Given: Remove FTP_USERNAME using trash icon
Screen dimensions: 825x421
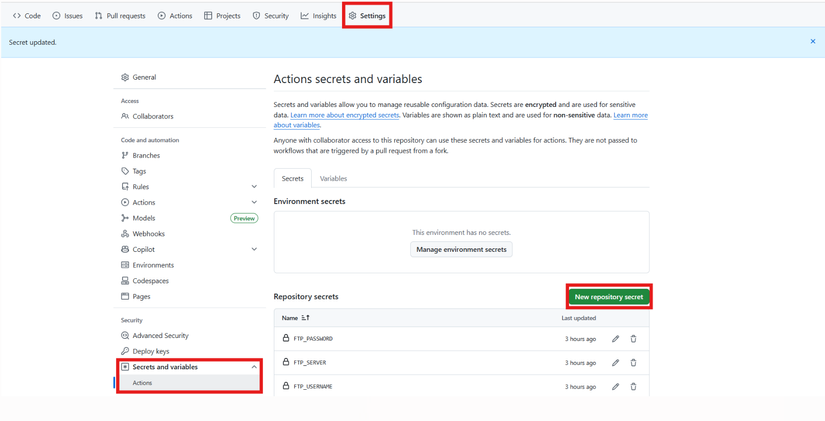Looking at the screenshot, I should coord(633,386).
